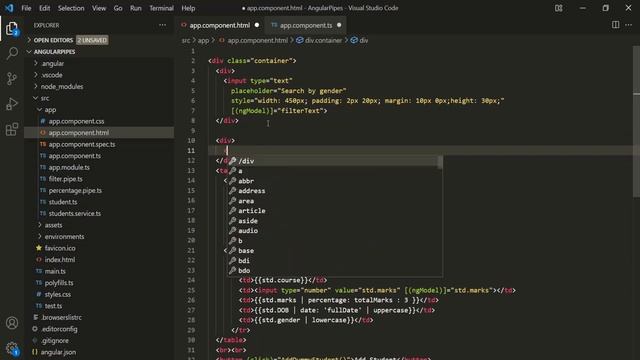This screenshot has height=360, width=640.
Task: Switch to the app.component.ts tab
Action: 306,25
